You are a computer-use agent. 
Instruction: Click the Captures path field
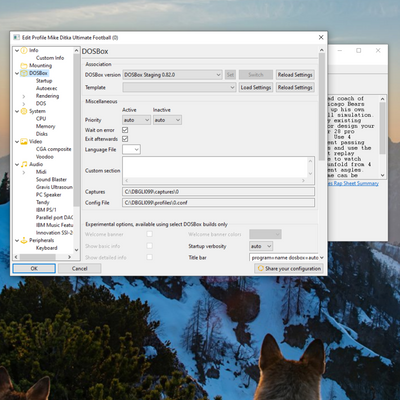tap(218, 192)
